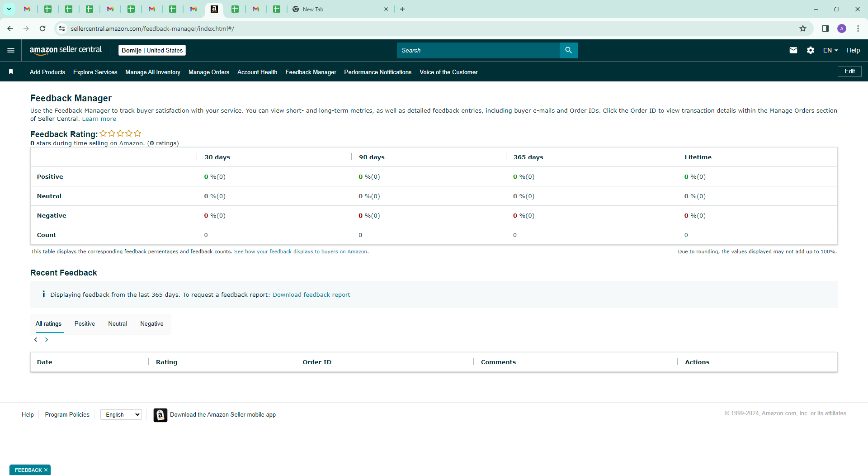
Task: Open the footer Help link
Action: tap(28, 415)
